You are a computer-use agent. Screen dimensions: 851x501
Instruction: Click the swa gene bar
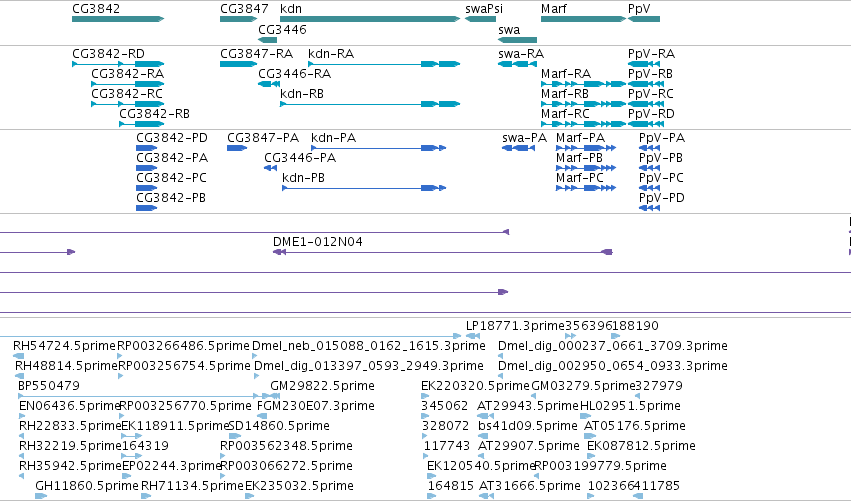[518, 40]
